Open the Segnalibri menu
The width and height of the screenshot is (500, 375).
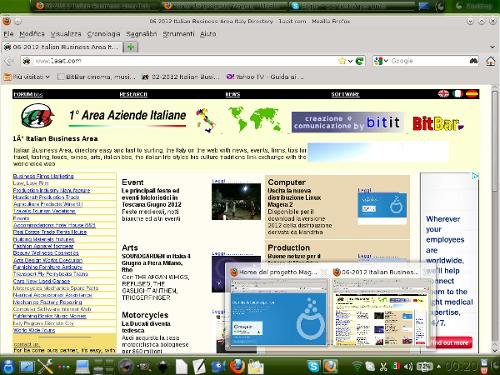pyautogui.click(x=142, y=34)
